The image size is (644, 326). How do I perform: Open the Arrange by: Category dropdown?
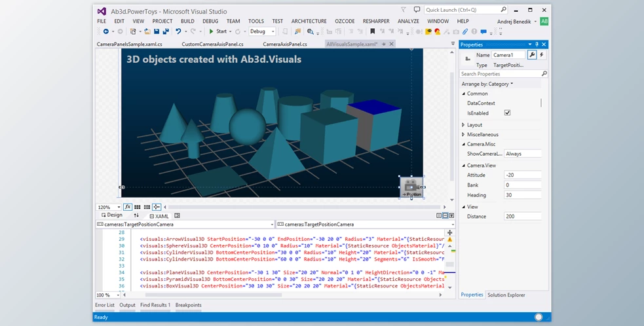pos(487,84)
